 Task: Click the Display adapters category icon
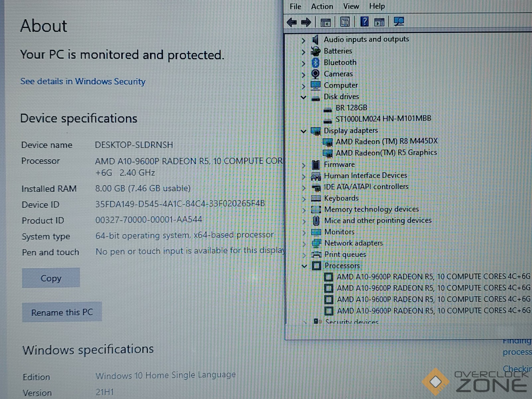[316, 131]
